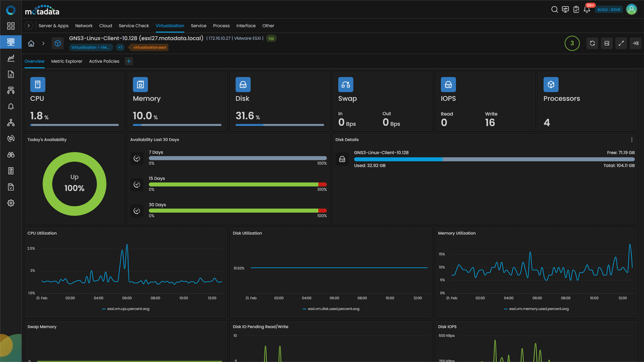
Task: Click the search magnifier in the top bar
Action: click(x=554, y=9)
